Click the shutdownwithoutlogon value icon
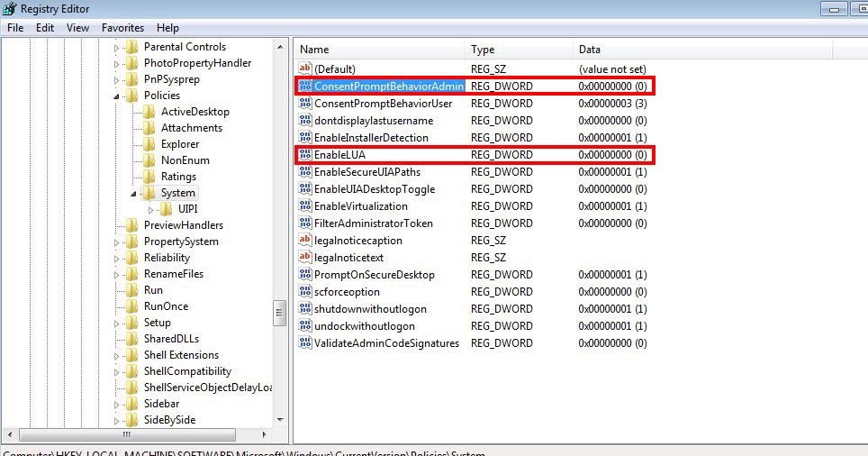 click(305, 308)
